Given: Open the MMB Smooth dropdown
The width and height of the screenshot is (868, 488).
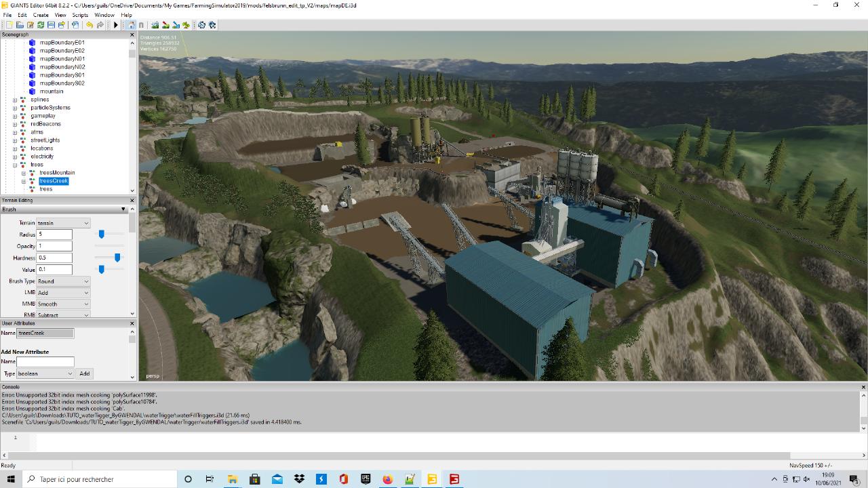Looking at the screenshot, I should pos(63,304).
